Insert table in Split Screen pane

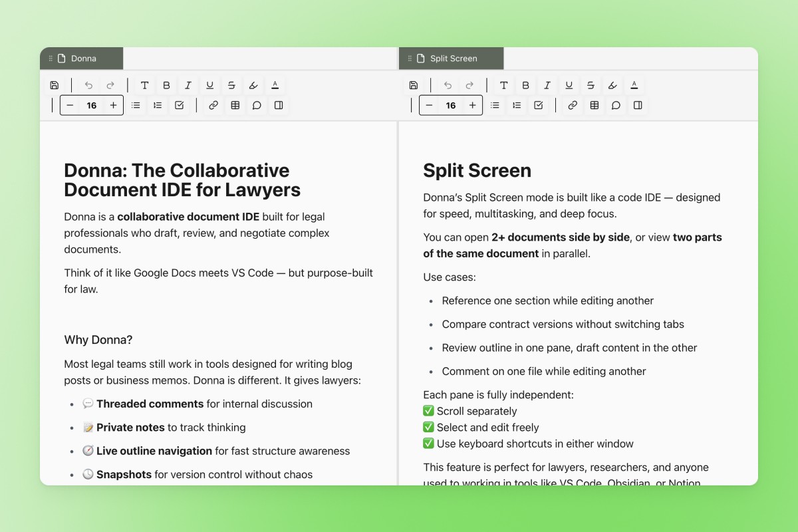(594, 105)
